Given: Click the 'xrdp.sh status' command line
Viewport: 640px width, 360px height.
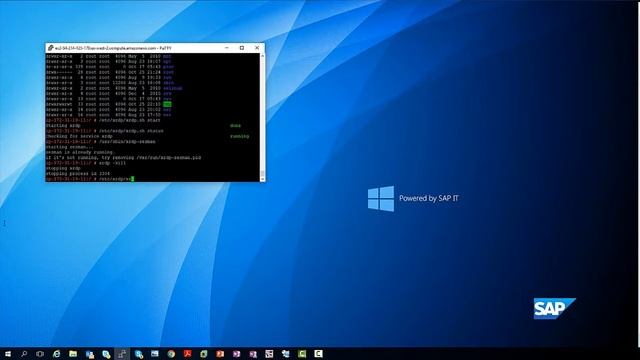Looking at the screenshot, I should (x=104, y=131).
